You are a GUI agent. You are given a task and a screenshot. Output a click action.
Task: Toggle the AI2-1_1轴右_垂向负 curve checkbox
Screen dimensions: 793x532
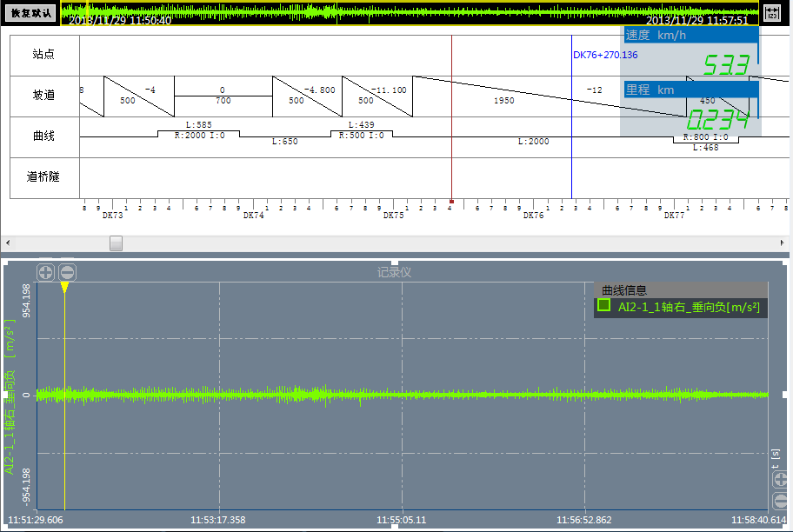pyautogui.click(x=603, y=305)
